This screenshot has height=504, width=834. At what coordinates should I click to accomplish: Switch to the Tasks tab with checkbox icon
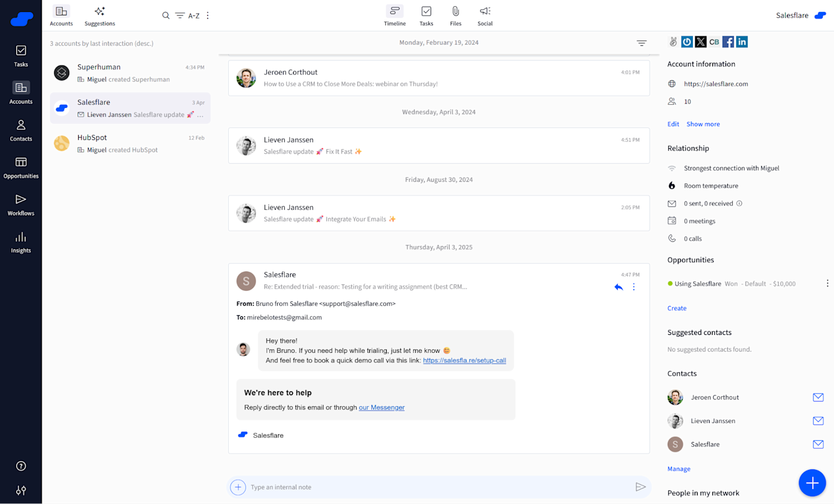426,16
